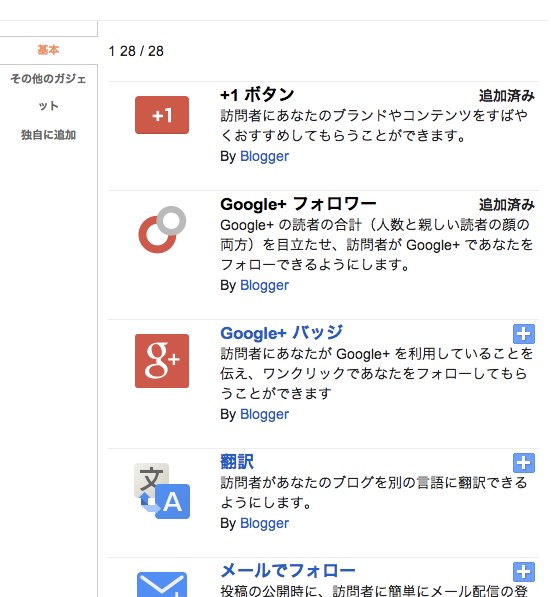This screenshot has width=551, height=597.
Task: Open the 翻訳 gadget title link
Action: (237, 462)
